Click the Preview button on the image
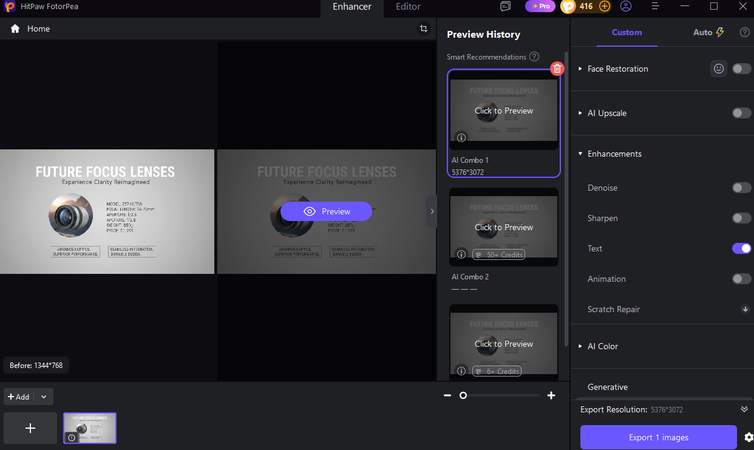Viewport: 754px width, 450px height. [326, 212]
